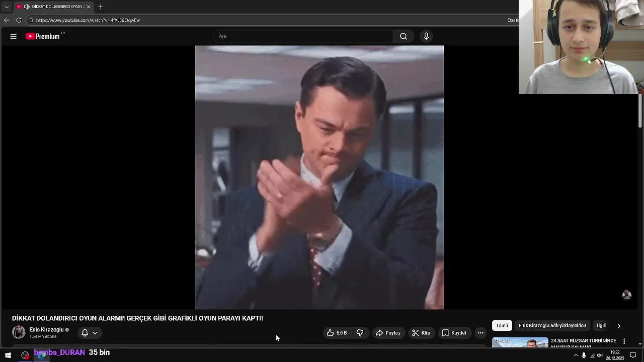Screen dimensions: 644x362
Task: Click the taskbar microphone tray icon
Action: [x=584, y=355]
